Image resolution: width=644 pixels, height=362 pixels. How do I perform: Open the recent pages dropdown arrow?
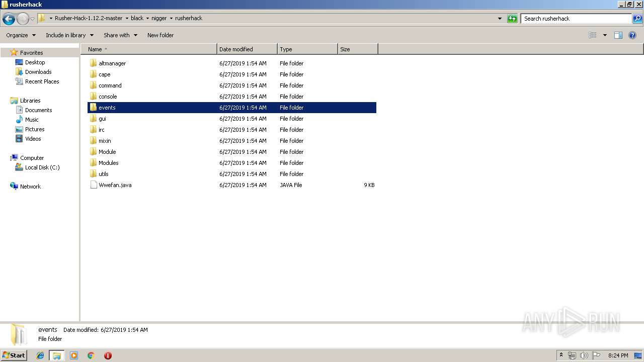coord(32,19)
